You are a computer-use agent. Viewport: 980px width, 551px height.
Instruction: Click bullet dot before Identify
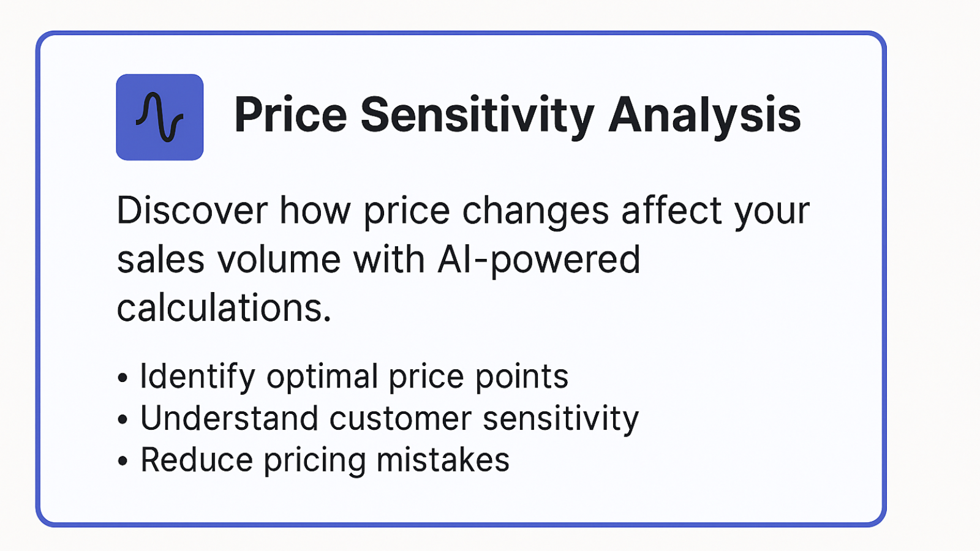point(123,378)
